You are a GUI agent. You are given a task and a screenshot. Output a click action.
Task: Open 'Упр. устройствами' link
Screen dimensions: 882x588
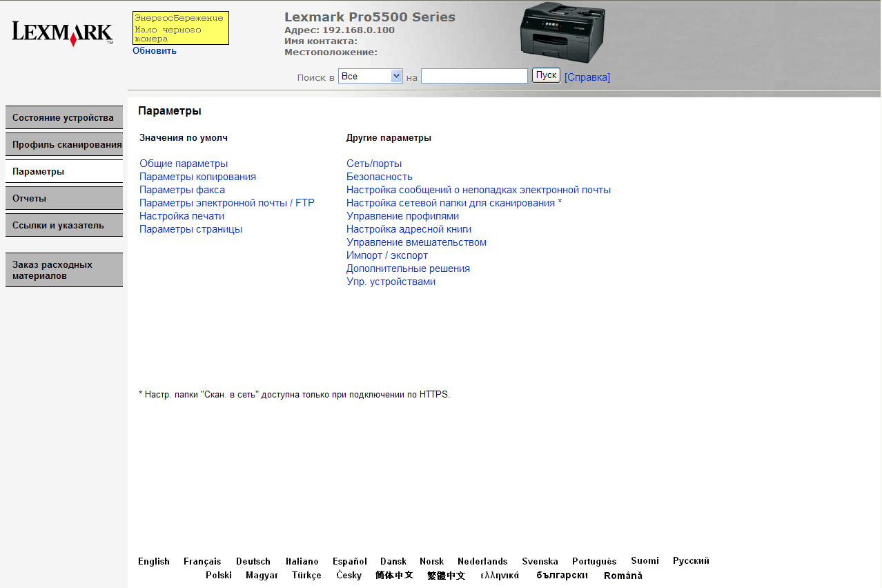(x=391, y=282)
